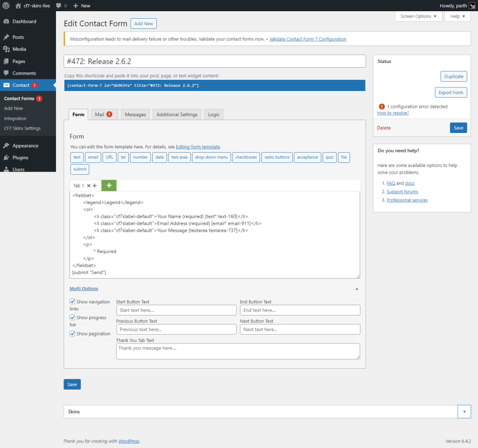Open Validate Contact Form 7 Configuration link

[x=308, y=39]
